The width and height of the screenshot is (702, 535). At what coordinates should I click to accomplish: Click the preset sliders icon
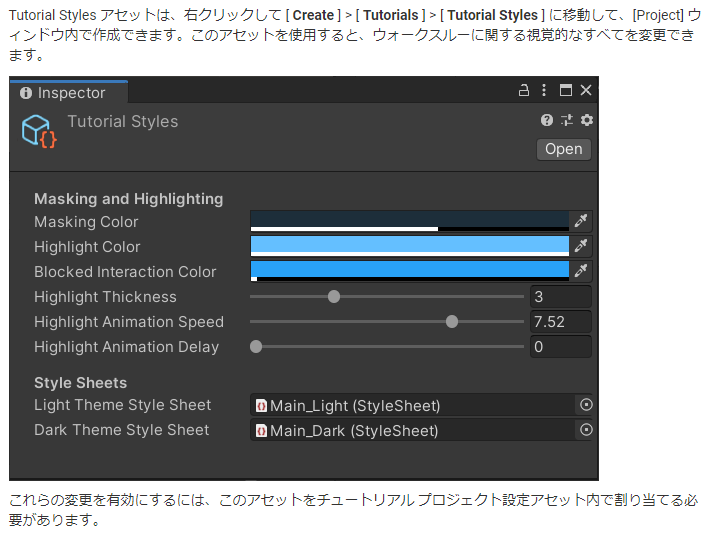(x=567, y=120)
